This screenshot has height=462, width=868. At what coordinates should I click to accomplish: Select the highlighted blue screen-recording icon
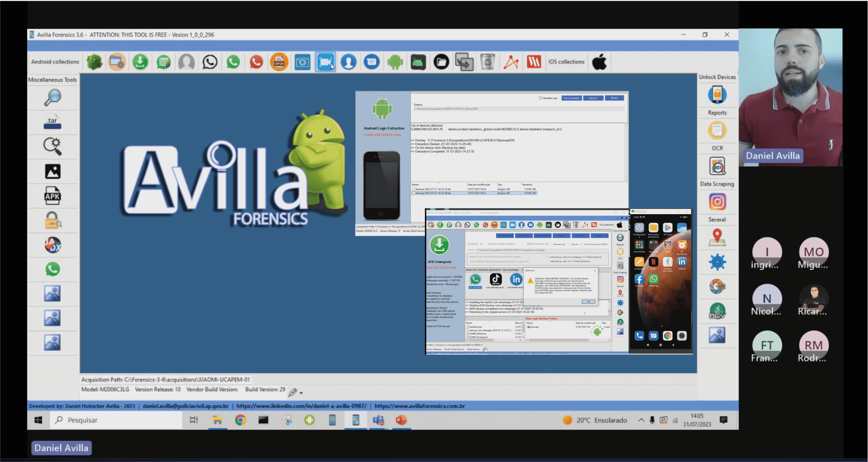click(x=325, y=62)
